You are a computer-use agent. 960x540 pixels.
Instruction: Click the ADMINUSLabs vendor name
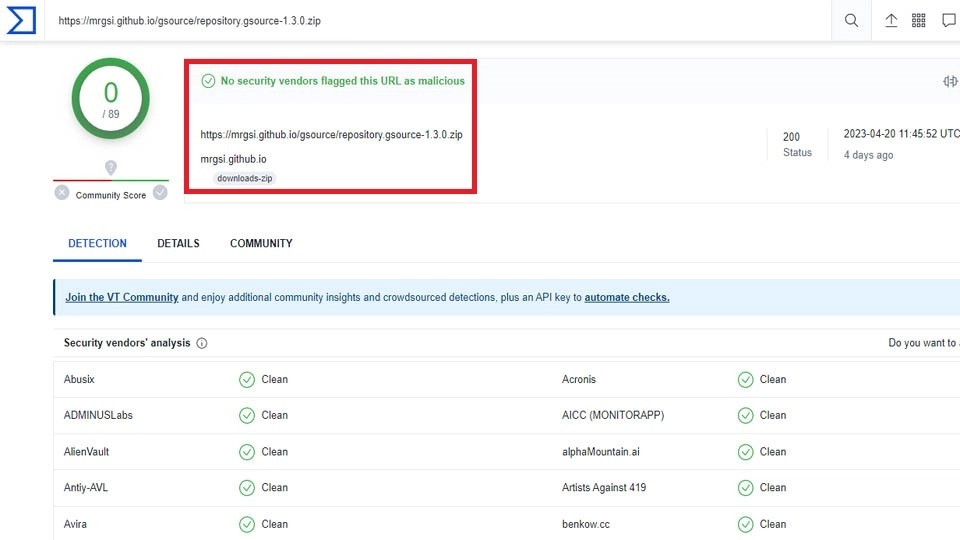98,415
